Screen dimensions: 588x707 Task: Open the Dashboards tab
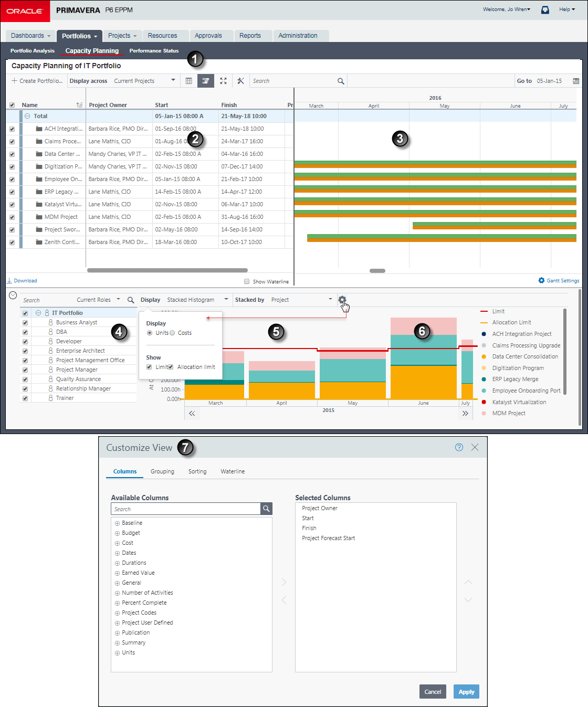(x=31, y=36)
